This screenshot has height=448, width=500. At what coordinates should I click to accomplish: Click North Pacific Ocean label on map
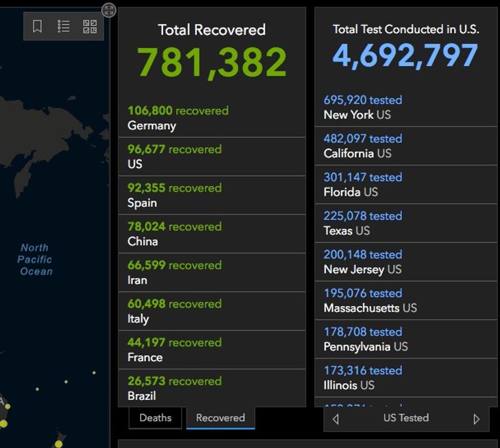pos(35,259)
